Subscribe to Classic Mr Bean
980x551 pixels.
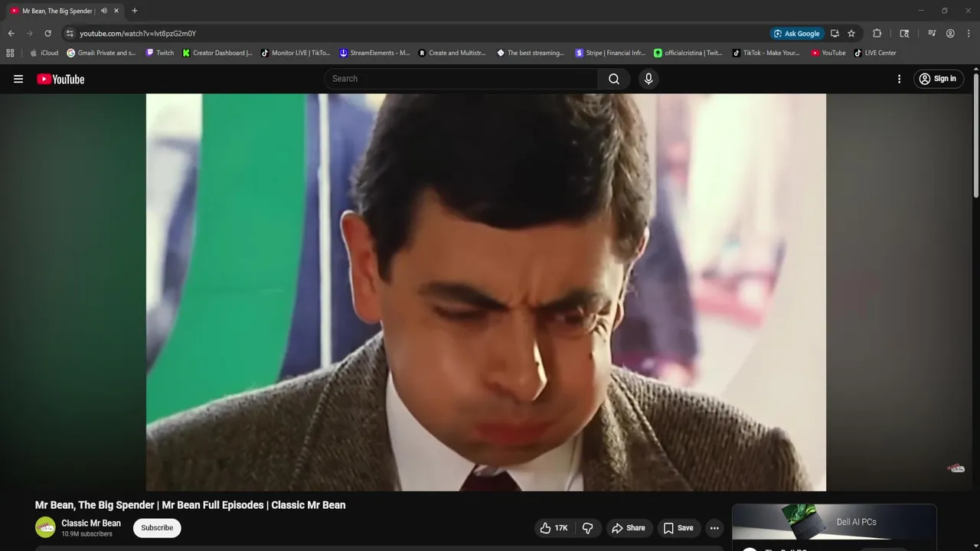(157, 528)
